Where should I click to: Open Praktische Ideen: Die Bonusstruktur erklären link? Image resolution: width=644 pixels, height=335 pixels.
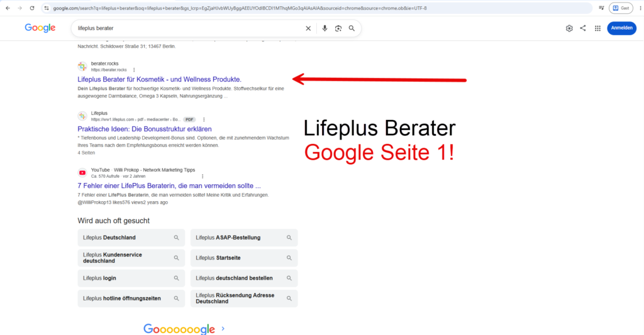pos(145,129)
